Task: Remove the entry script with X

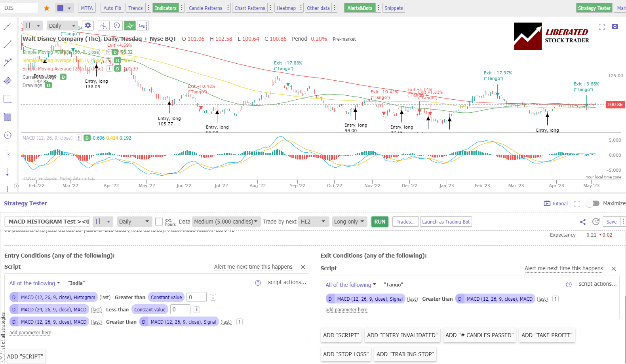Action: (303, 267)
